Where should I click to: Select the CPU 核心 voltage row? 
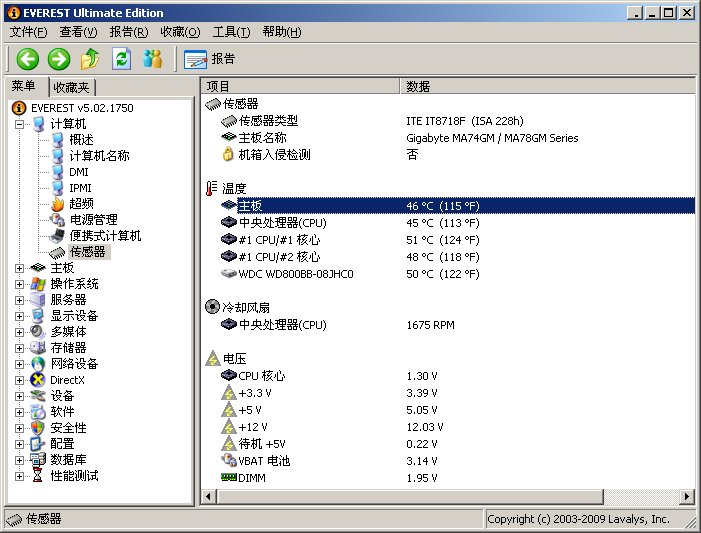point(448,376)
